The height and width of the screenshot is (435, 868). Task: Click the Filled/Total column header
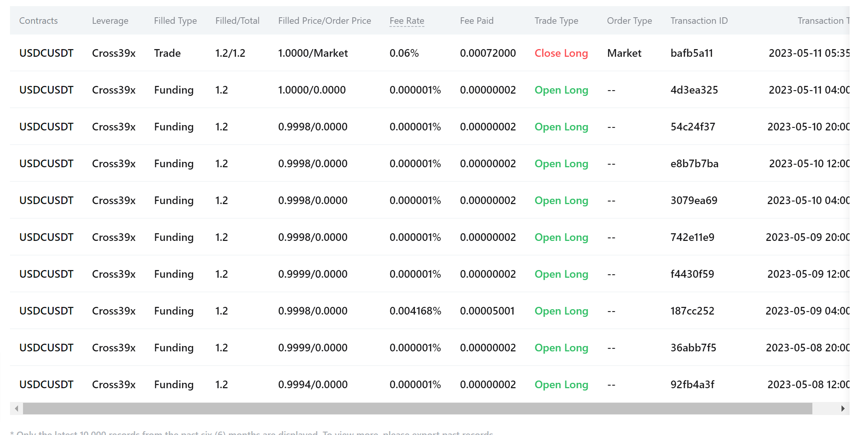click(237, 21)
